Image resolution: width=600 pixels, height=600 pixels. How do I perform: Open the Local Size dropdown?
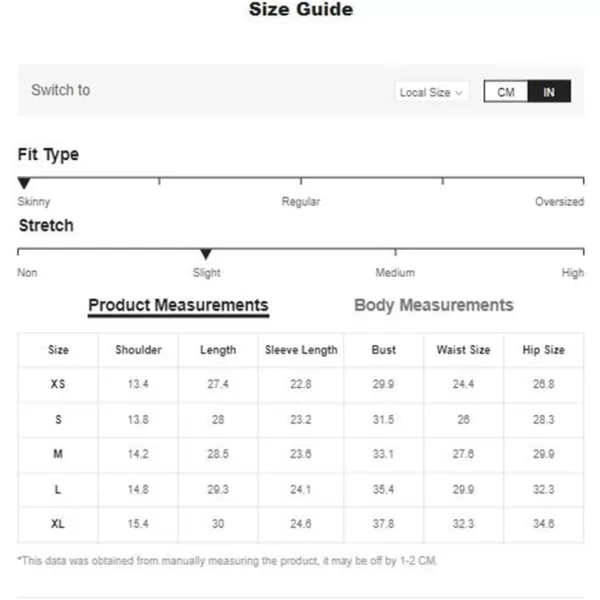tap(431, 92)
